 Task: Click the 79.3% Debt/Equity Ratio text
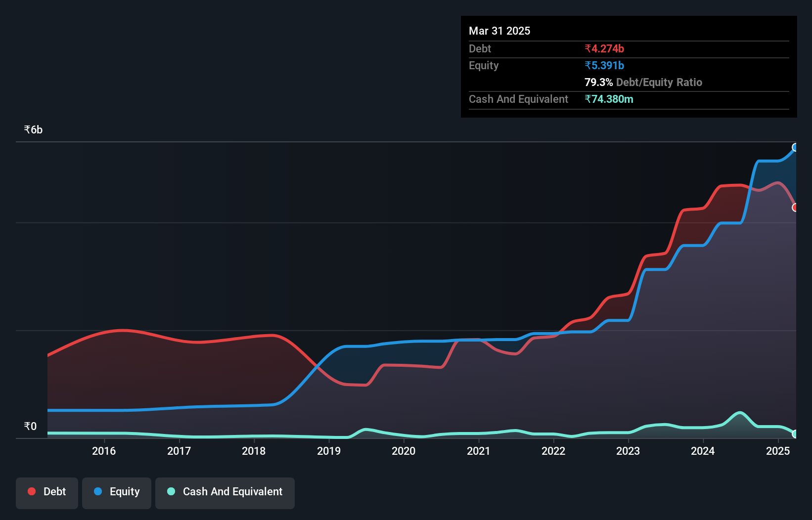pyautogui.click(x=643, y=82)
